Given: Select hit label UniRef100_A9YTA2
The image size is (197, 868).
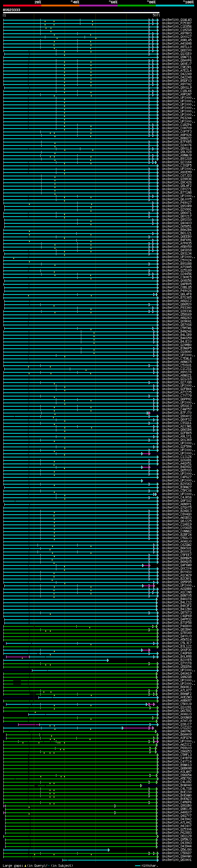Looking at the screenshot, I should tap(177, 84).
